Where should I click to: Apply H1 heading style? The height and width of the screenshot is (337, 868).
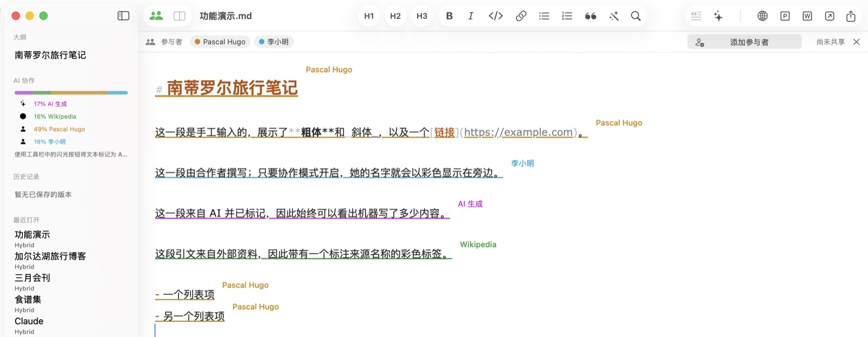point(369,16)
